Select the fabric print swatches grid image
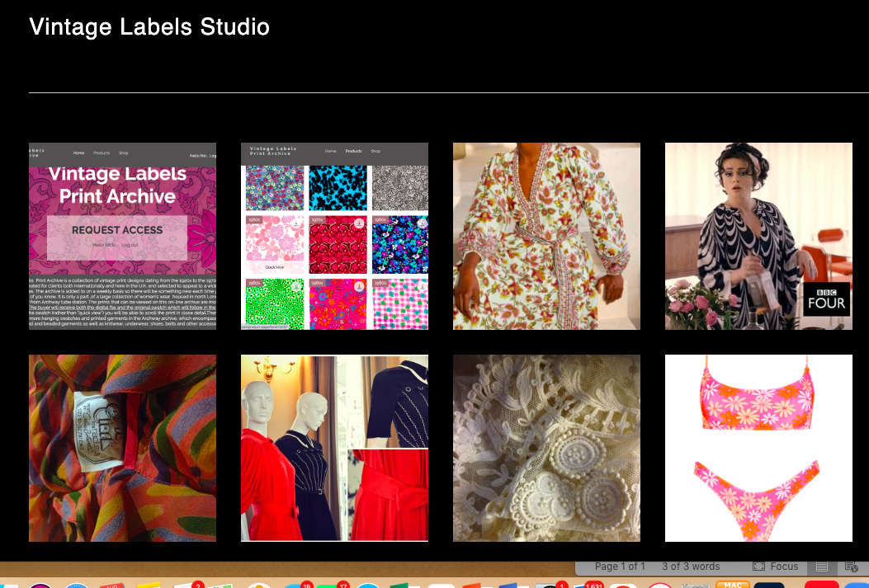 coord(335,237)
